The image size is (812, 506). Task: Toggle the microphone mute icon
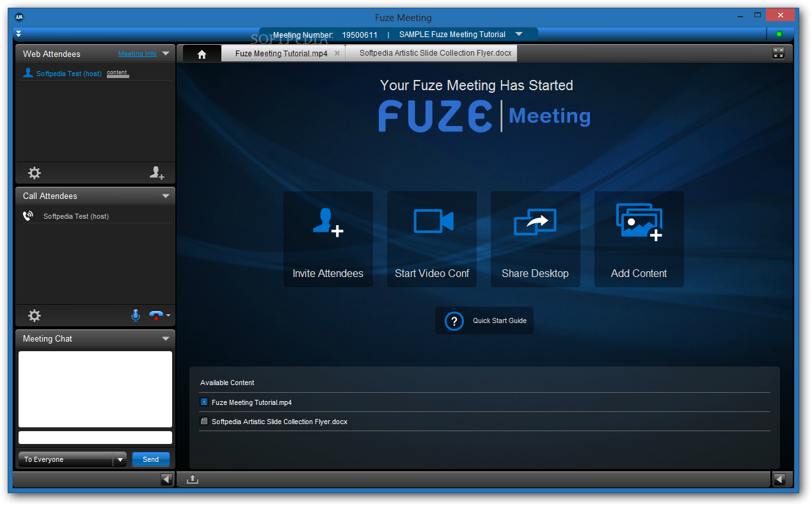[135, 315]
